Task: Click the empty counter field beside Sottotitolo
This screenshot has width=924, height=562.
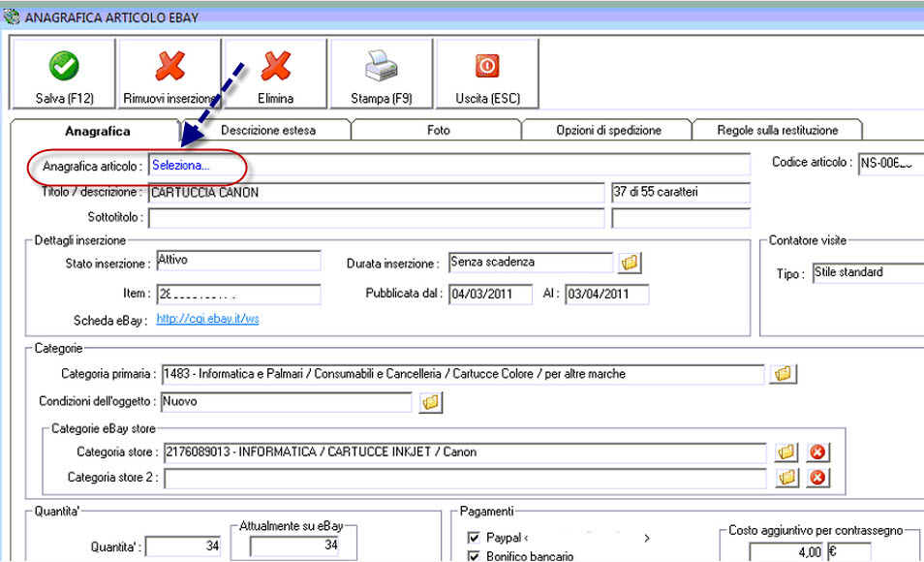Action: coord(681,218)
